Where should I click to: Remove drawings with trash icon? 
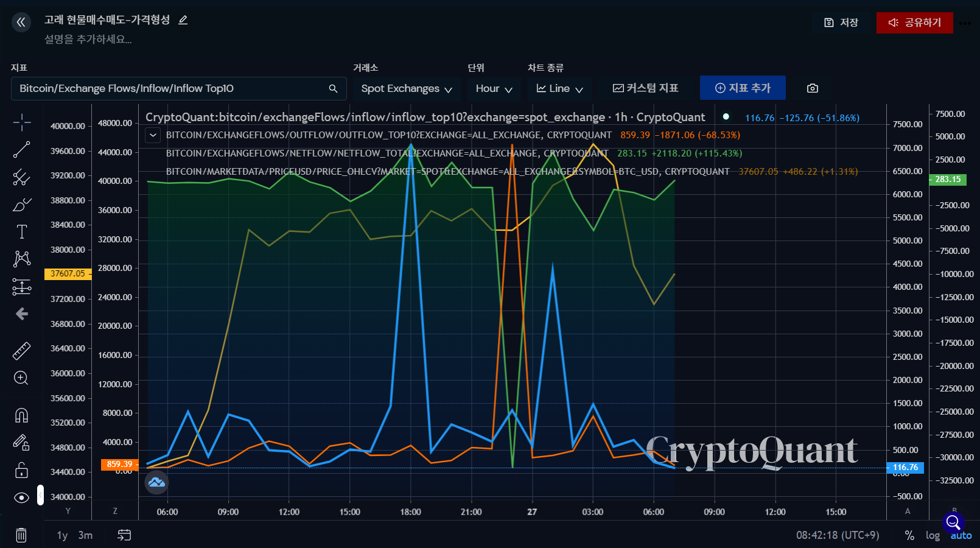pyautogui.click(x=21, y=535)
